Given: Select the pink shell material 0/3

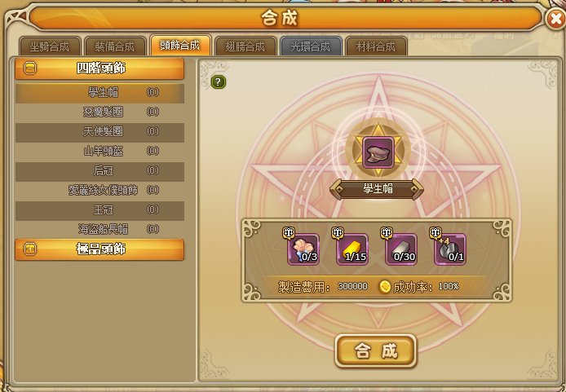Looking at the screenshot, I should [x=303, y=249].
